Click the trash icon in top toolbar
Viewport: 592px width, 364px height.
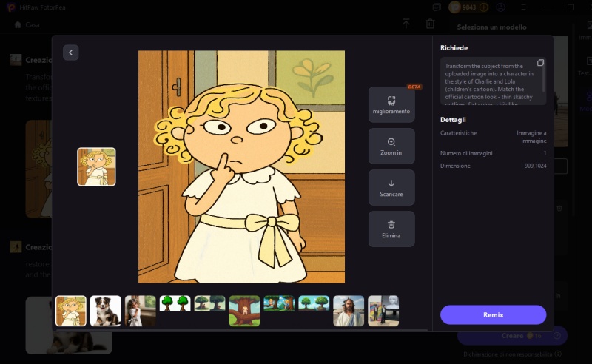tap(430, 24)
